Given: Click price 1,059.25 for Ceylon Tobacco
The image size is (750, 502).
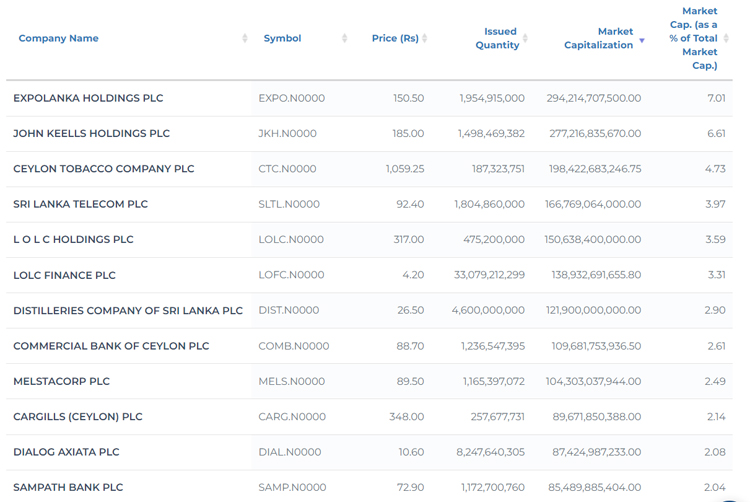Looking at the screenshot, I should (405, 169).
